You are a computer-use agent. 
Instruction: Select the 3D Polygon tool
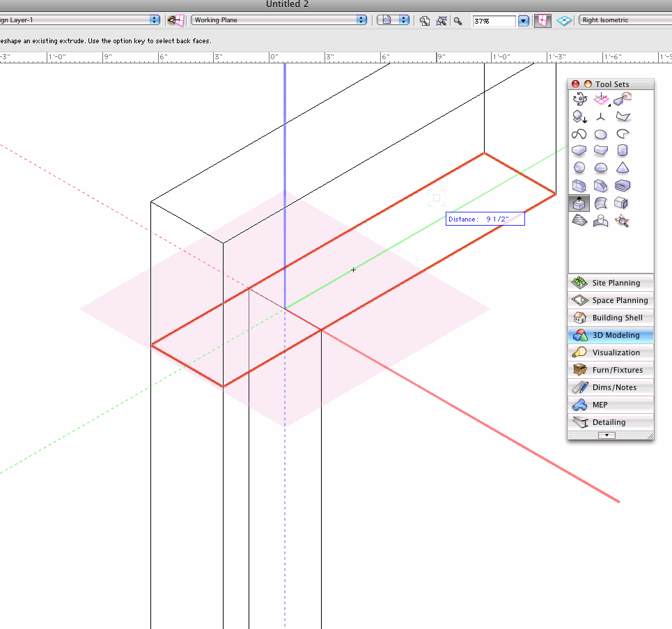pos(623,116)
